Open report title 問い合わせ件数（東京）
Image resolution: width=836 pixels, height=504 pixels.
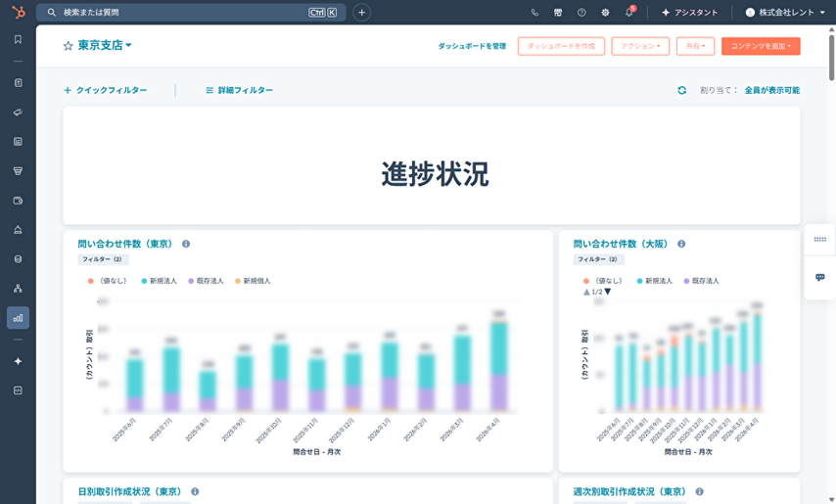(125, 244)
